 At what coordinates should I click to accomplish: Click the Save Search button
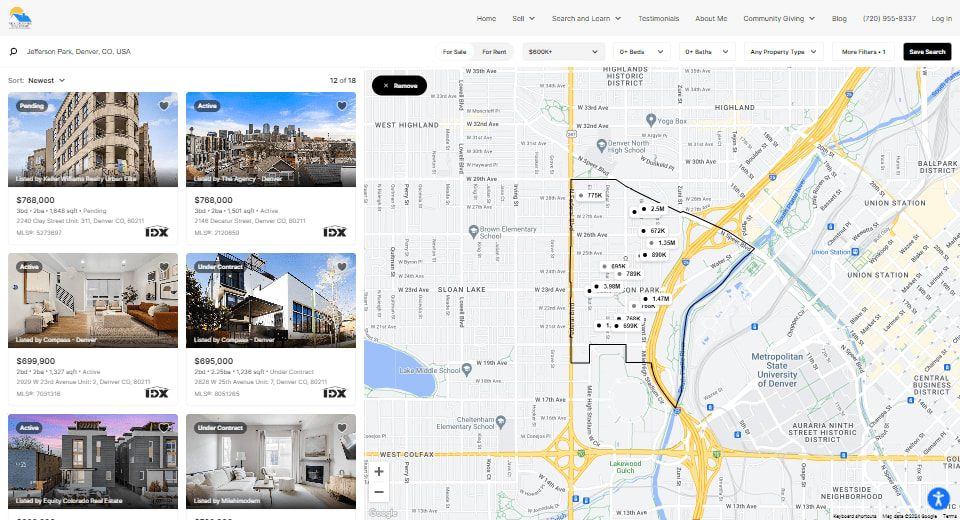click(x=927, y=51)
